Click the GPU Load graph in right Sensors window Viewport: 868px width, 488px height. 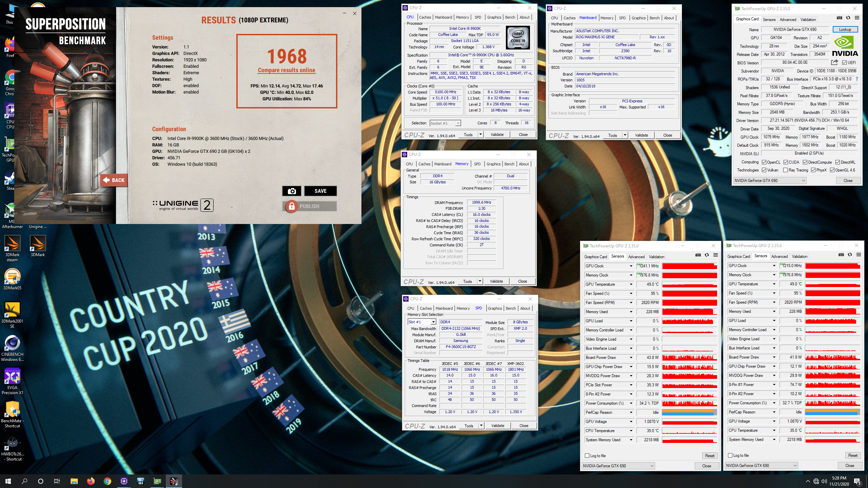(x=833, y=321)
